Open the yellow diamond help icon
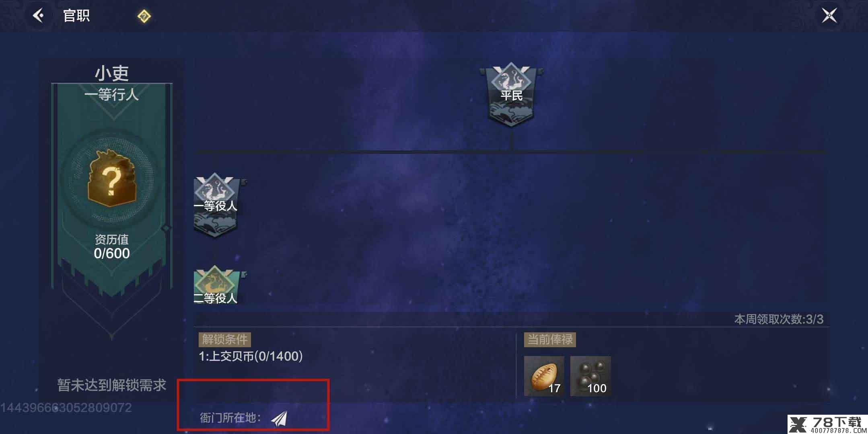This screenshot has height=434, width=868. [x=144, y=16]
